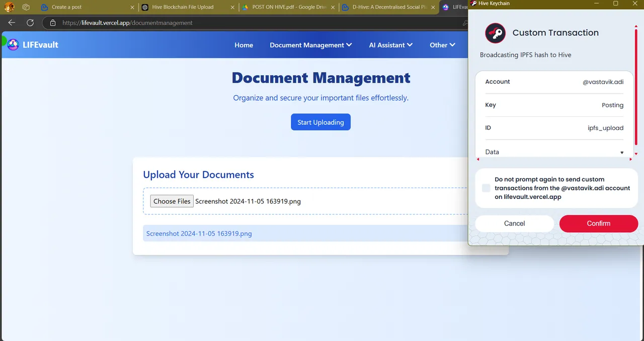Click the LIFEvault brand name
The image size is (644, 341).
point(40,45)
